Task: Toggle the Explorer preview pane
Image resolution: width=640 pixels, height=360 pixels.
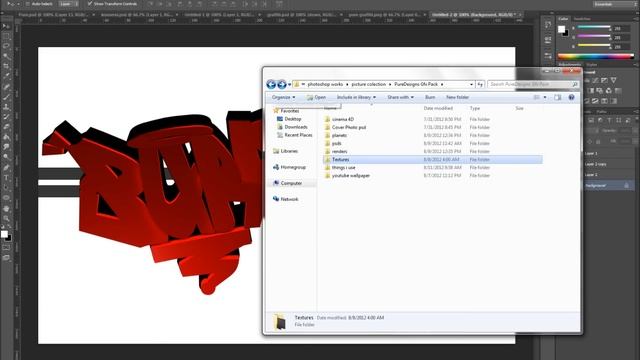Action: pyautogui.click(x=558, y=97)
